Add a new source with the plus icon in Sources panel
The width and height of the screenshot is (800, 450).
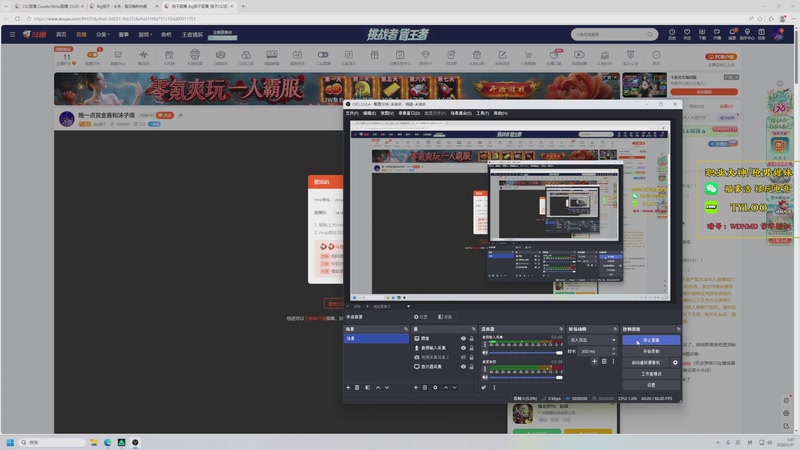416,388
